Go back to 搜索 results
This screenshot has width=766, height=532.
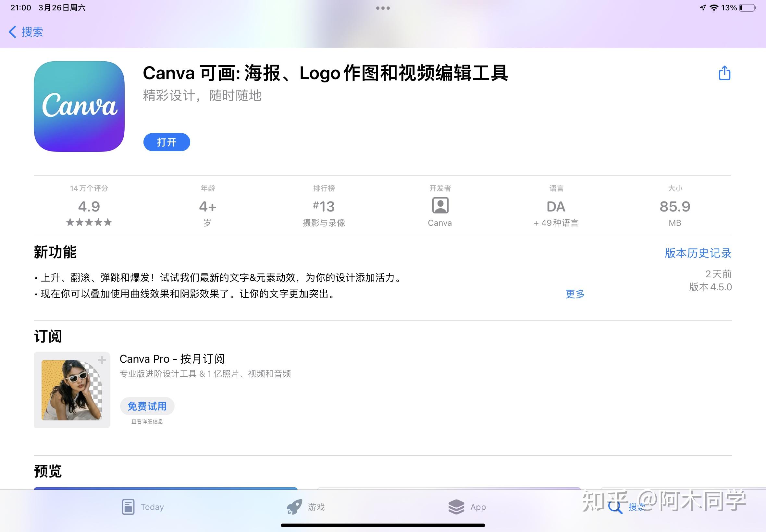[x=26, y=32]
